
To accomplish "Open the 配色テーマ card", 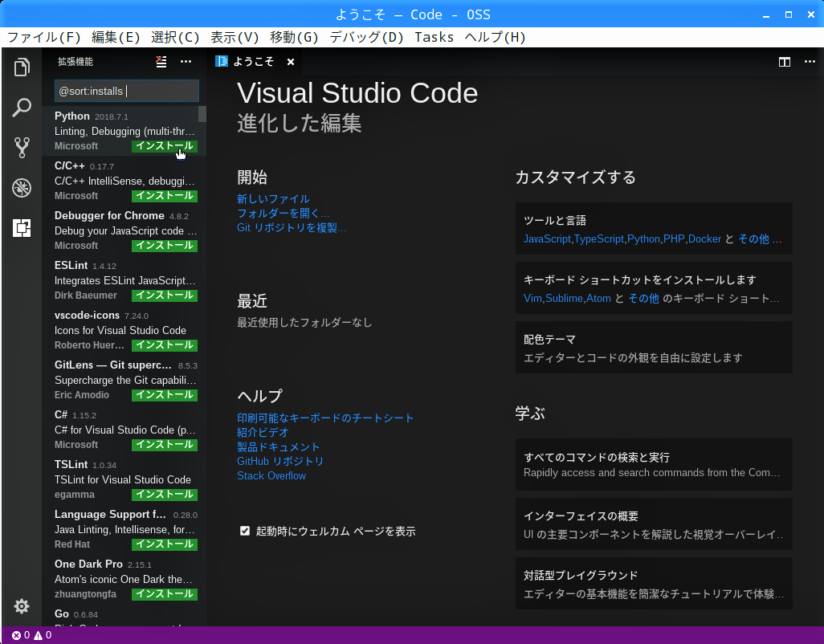I will tap(654, 348).
